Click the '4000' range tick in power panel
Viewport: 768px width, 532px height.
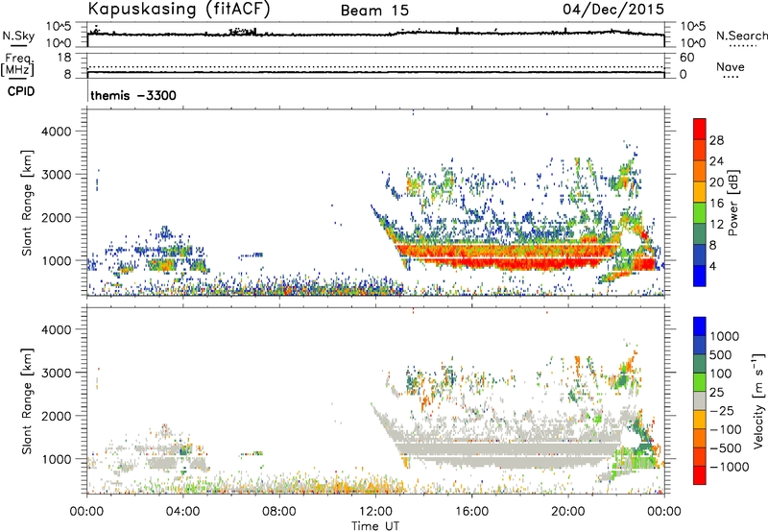coord(56,132)
